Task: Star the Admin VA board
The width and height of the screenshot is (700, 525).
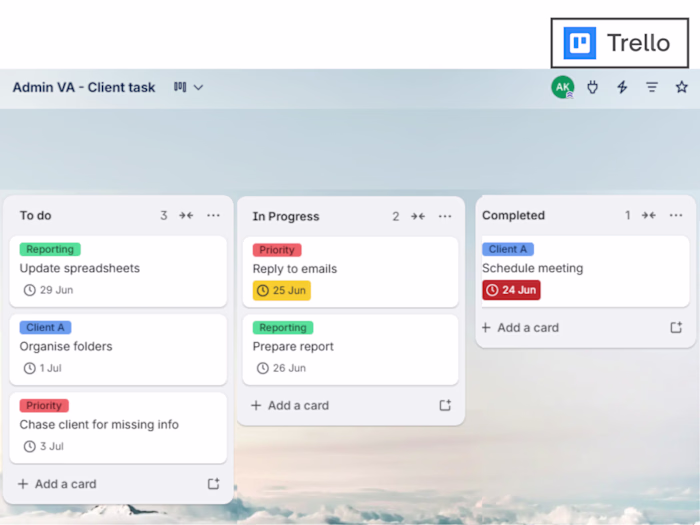Action: point(681,87)
